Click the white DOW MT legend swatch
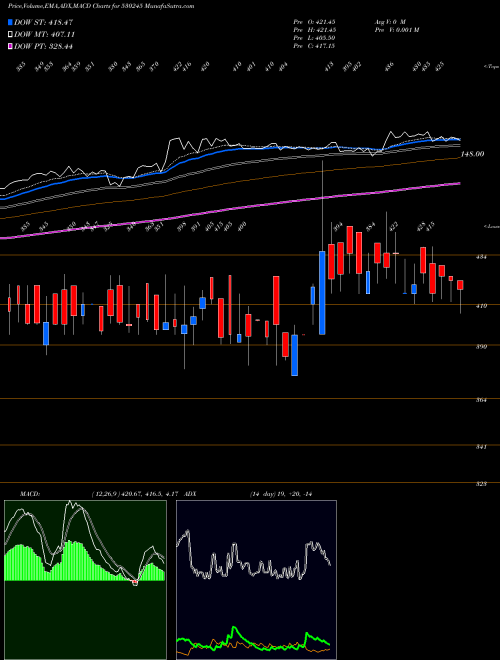This screenshot has width=500, height=660. (10, 35)
